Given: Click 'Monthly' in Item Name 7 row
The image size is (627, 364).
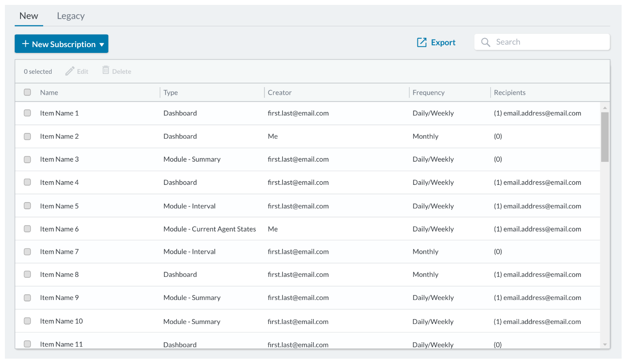Looking at the screenshot, I should (425, 252).
